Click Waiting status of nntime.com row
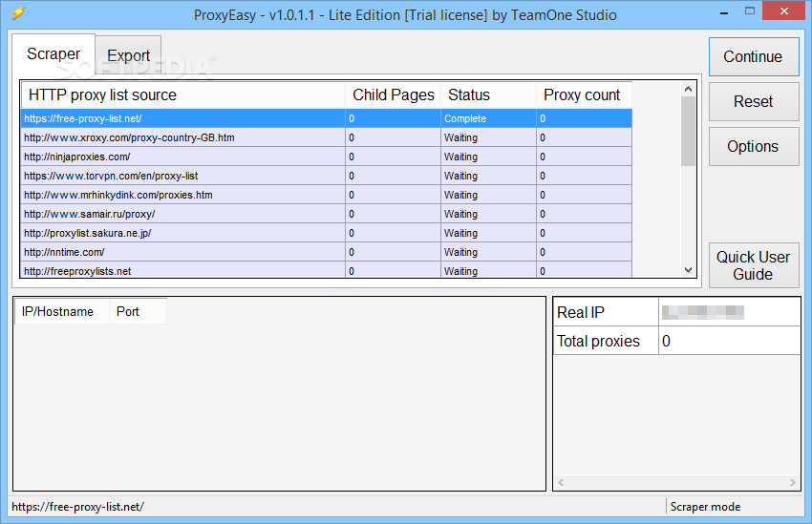Screen dimensions: 812x524 (488, 252)
